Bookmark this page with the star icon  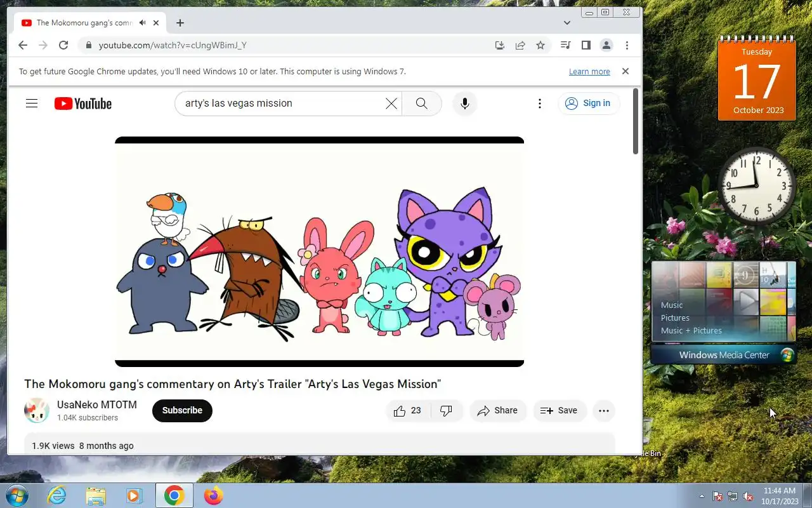point(540,45)
